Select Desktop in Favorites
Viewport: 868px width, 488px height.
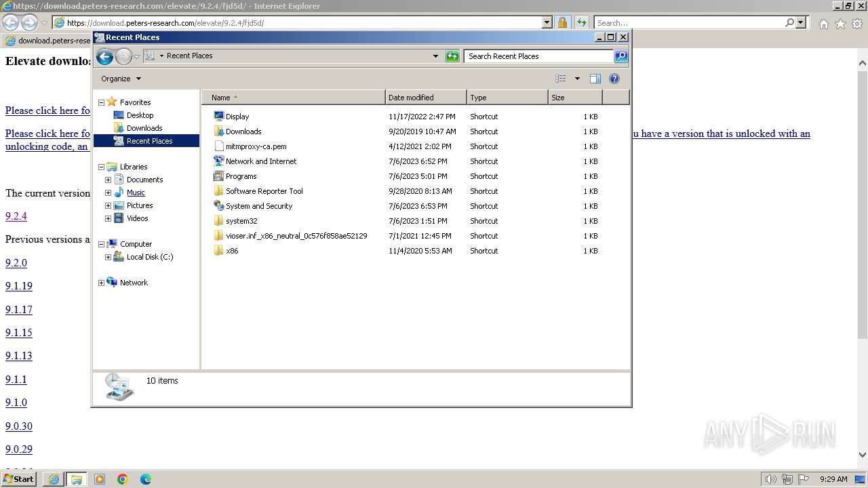tap(140, 115)
